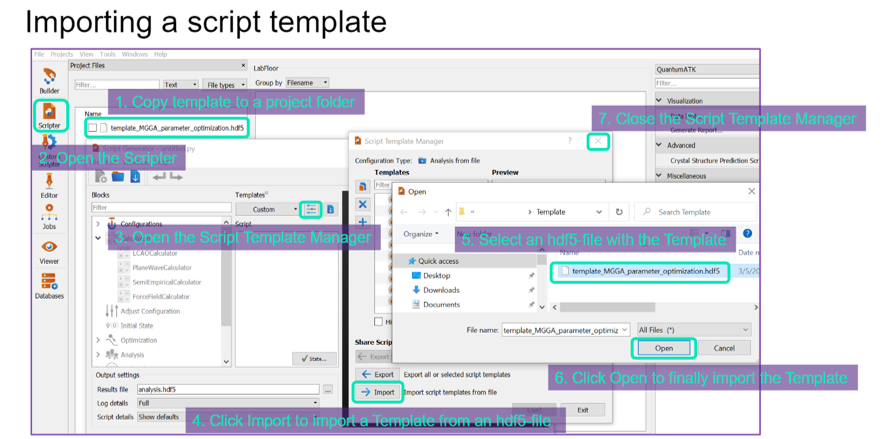Click the orange copy template icon in Template Manager

pyautogui.click(x=363, y=186)
